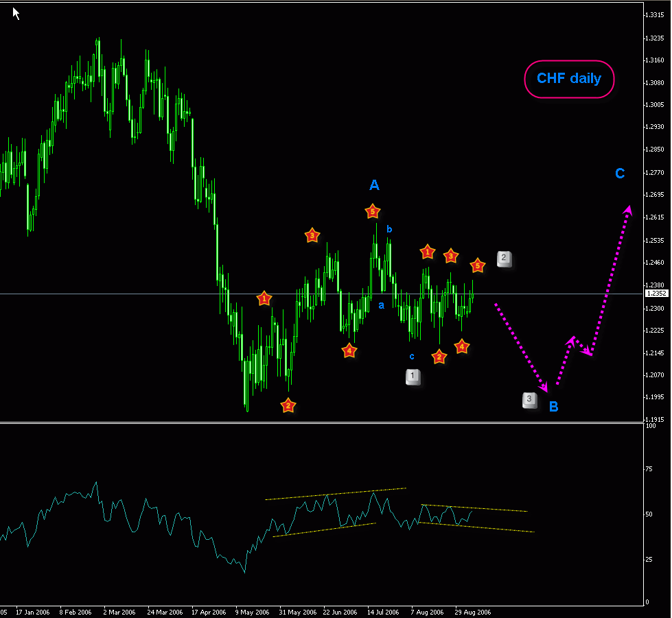Click the '17 Jan 2006' date label
This screenshot has height=618, width=672.
tap(32, 612)
